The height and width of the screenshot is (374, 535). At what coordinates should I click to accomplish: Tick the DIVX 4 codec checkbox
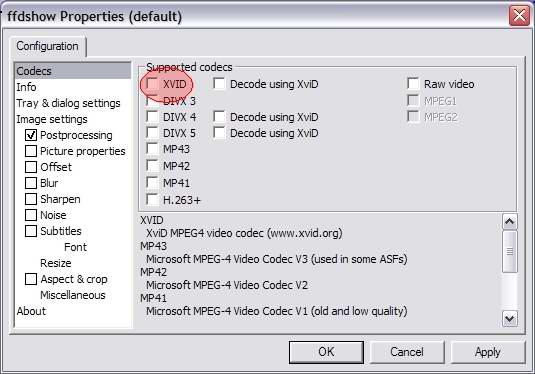pos(152,117)
